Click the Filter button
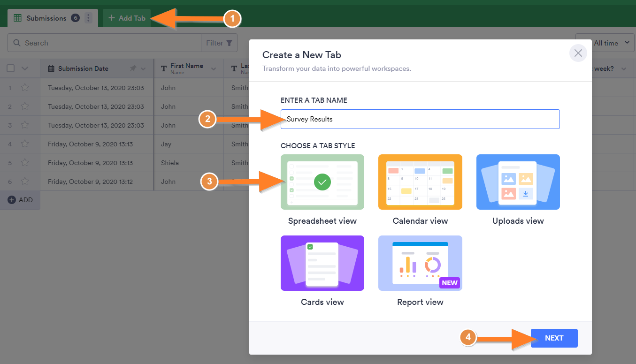636x364 pixels. click(x=219, y=43)
